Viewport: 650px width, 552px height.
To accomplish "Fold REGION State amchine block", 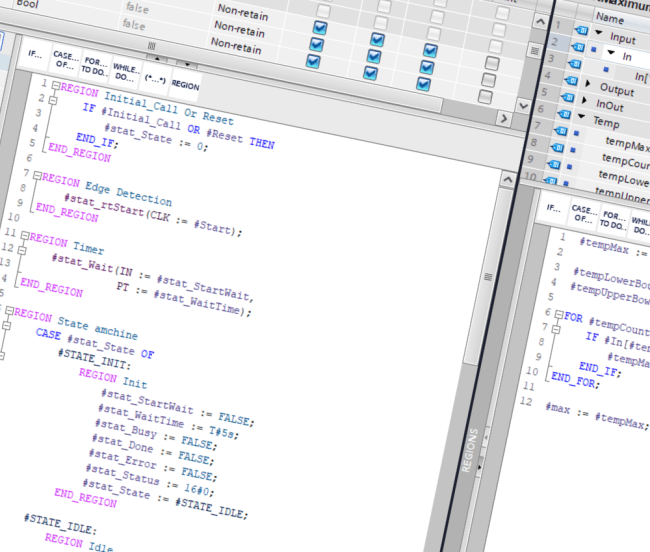I will [10, 311].
